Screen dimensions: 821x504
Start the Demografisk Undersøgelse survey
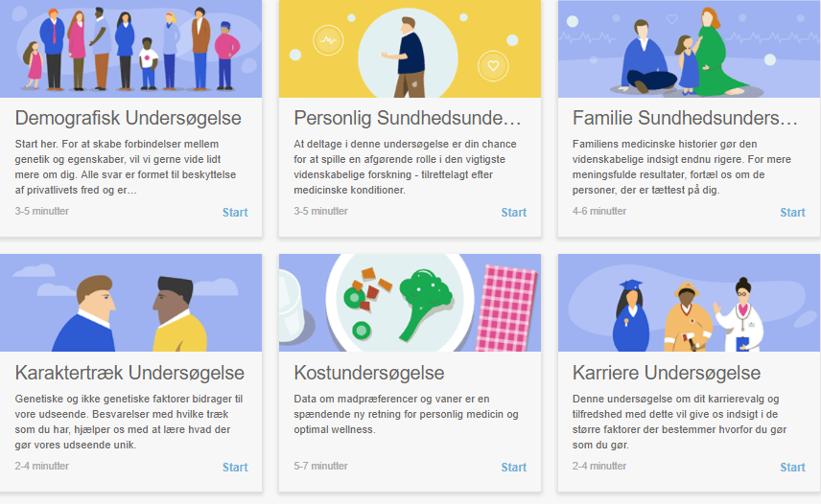(x=235, y=213)
